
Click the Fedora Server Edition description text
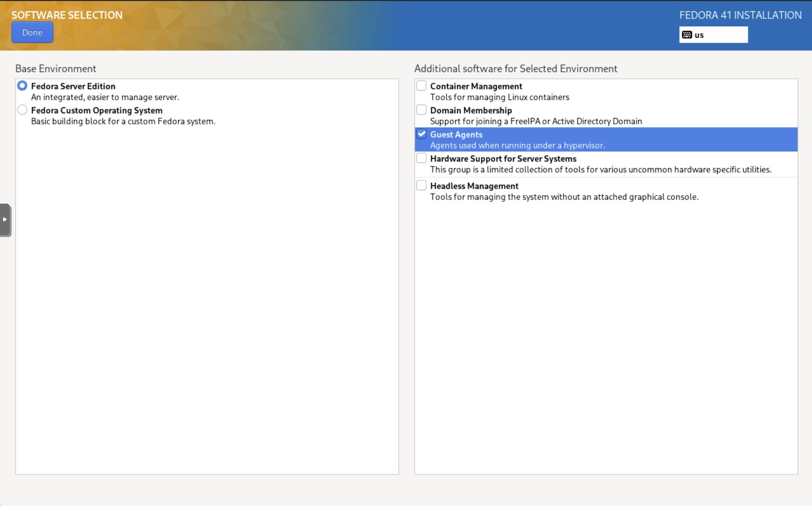pyautogui.click(x=105, y=97)
